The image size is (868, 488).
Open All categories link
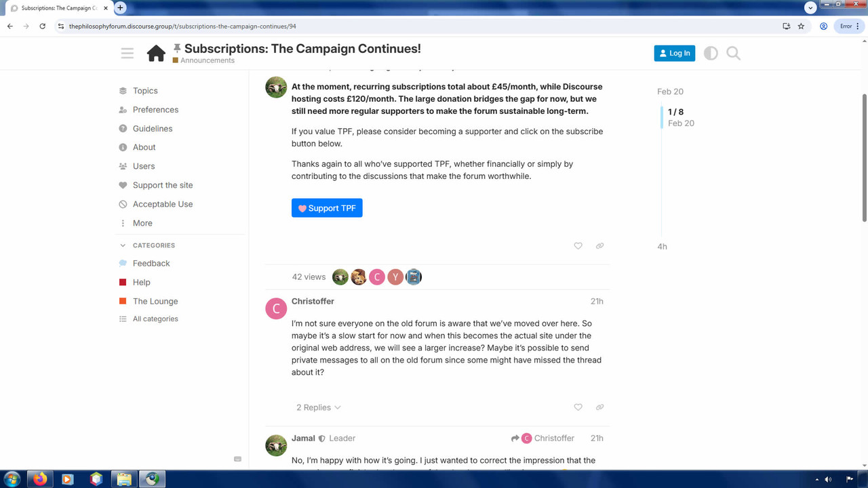155,319
